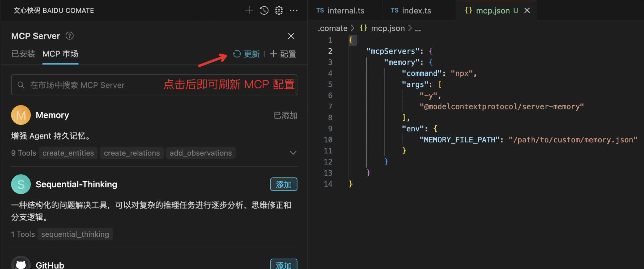The width and height of the screenshot is (644, 269).
Task: Click the 更新 refresh button
Action: pos(246,54)
